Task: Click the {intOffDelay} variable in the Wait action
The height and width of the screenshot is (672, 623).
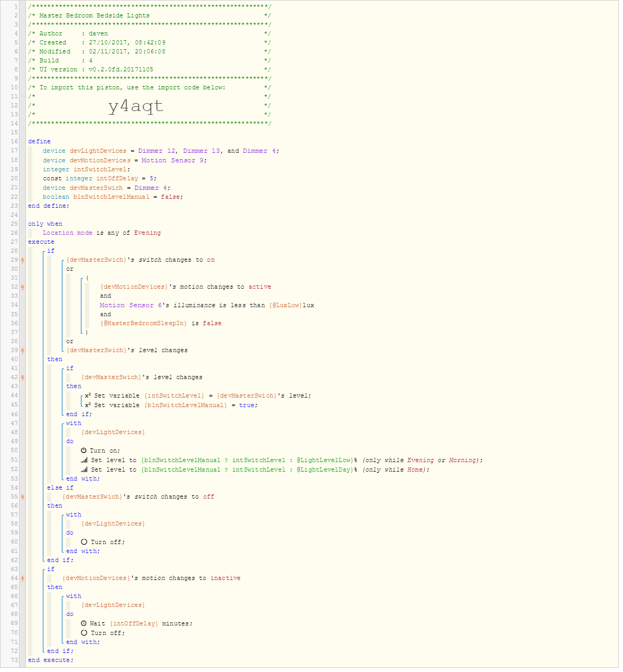Action: [134, 623]
